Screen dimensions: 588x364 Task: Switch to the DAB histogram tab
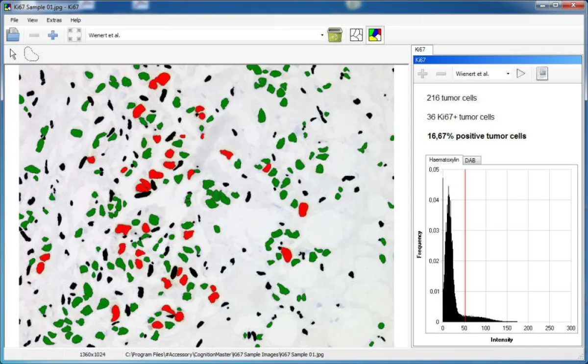470,160
